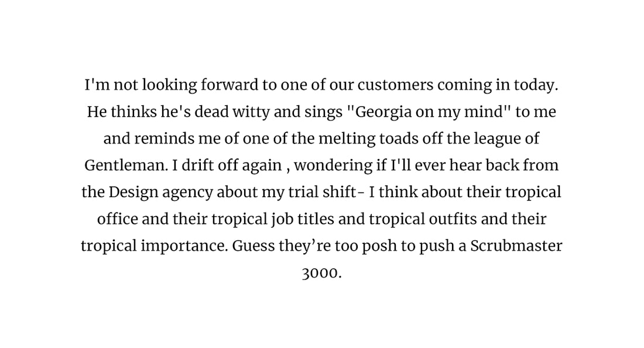Click the word "agency" in fifth line
The width and height of the screenshot is (644, 348).
188,193
